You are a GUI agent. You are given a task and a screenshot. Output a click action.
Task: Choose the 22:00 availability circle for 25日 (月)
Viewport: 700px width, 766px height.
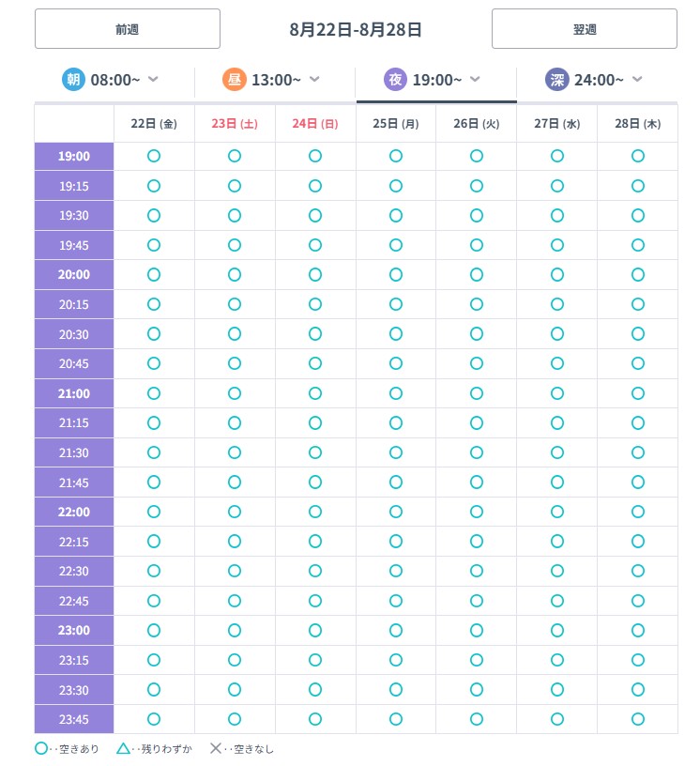[396, 512]
